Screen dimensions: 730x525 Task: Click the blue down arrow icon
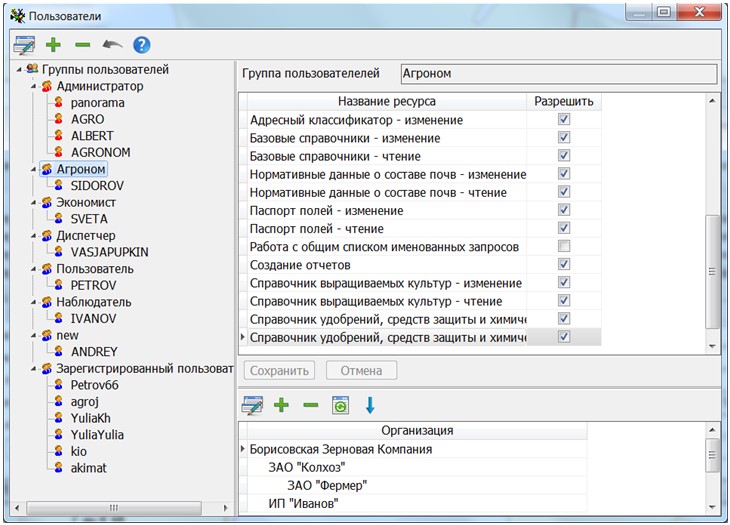[x=370, y=405]
